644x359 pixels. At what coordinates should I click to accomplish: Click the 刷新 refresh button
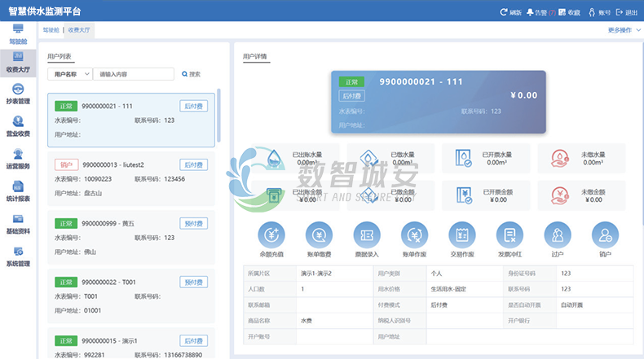[510, 13]
